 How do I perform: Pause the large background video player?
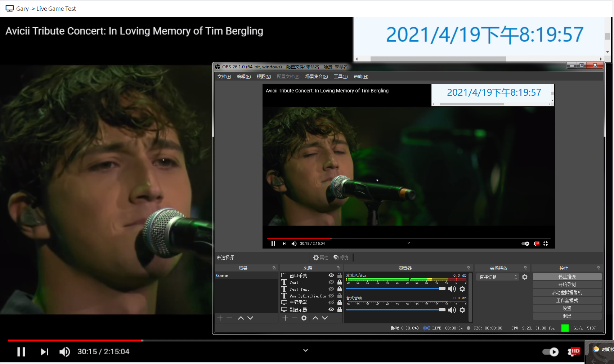[x=21, y=352]
